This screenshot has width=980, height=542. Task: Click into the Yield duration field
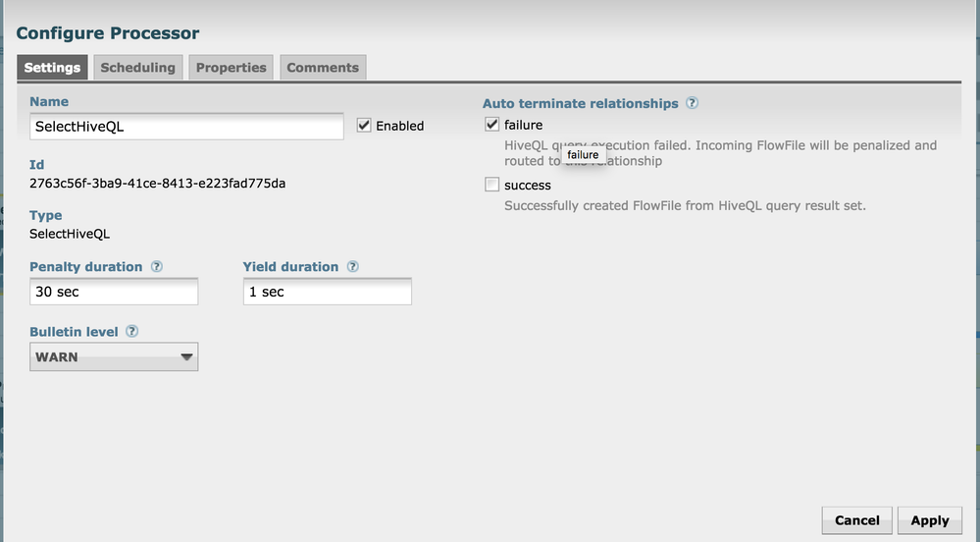coord(327,293)
